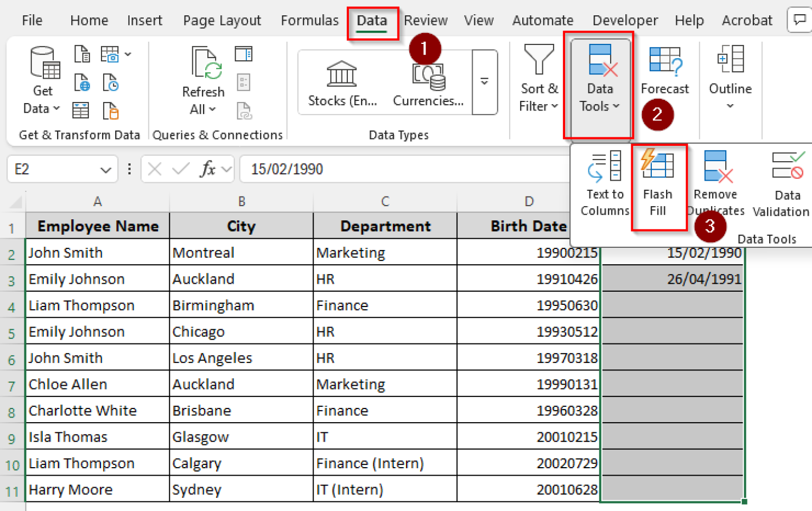Image resolution: width=812 pixels, height=511 pixels.
Task: Click inside the formula bar
Action: coord(370,169)
